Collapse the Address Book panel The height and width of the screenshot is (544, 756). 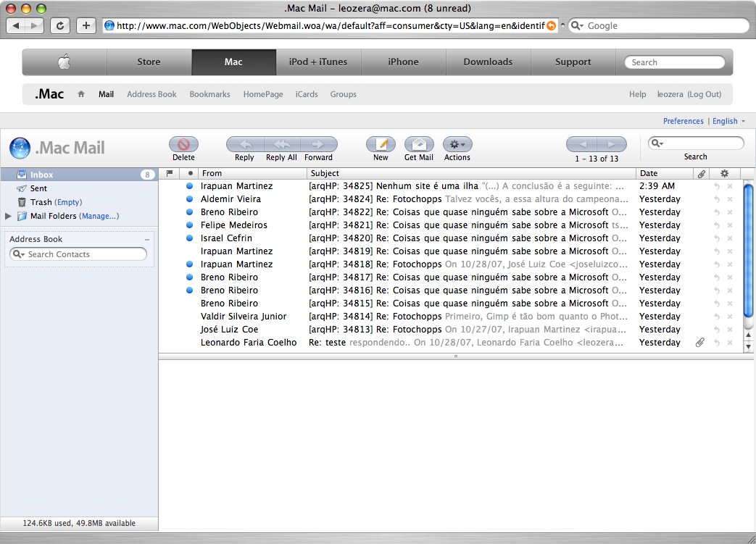147,239
